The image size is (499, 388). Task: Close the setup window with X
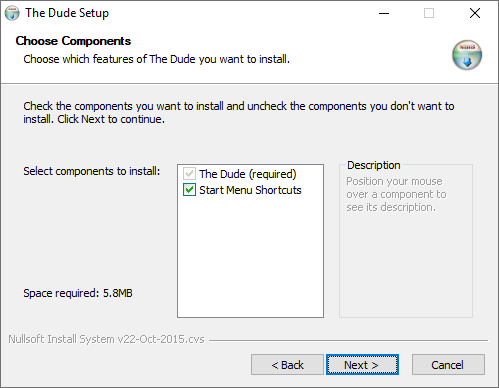[475, 13]
